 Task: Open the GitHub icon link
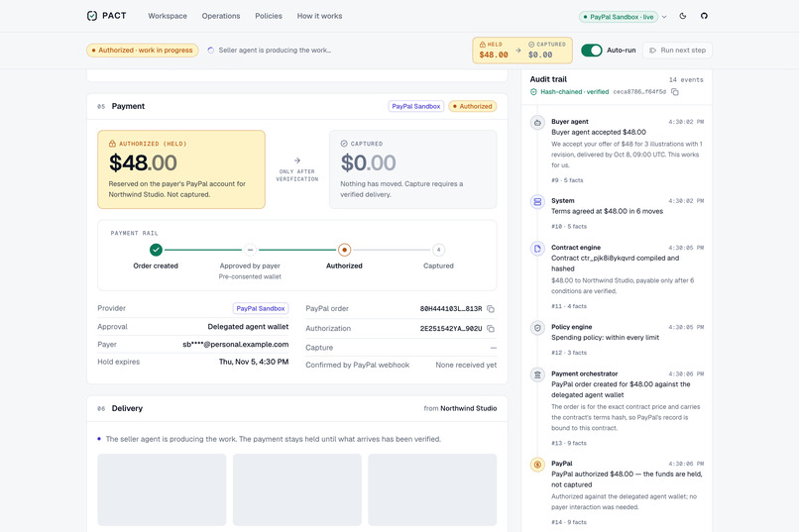point(704,16)
